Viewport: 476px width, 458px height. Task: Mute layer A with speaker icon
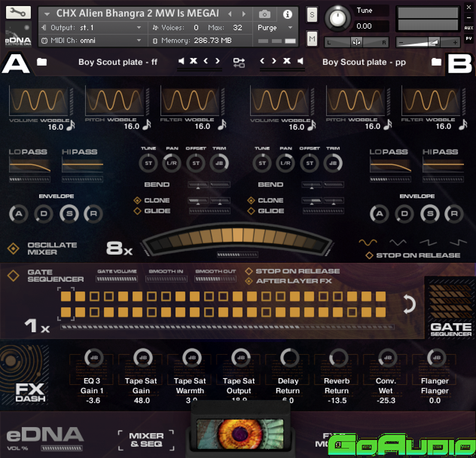tap(182, 61)
